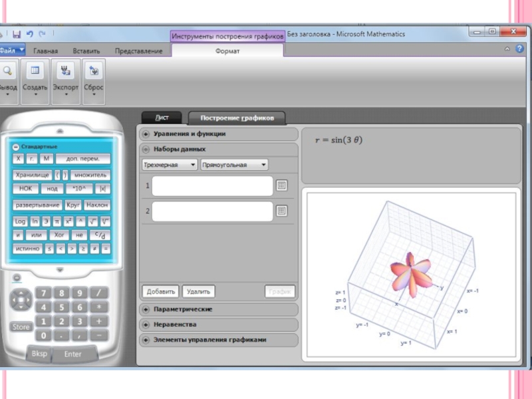Expand Элементы управления графиками section
The image size is (532, 399).
pos(219,340)
